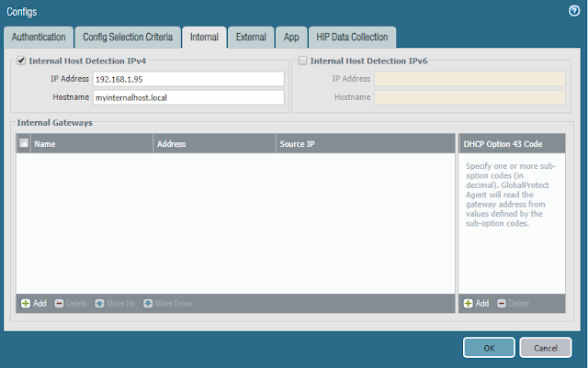Switch to the Authentication tab
The width and height of the screenshot is (588, 368).
pyautogui.click(x=38, y=38)
